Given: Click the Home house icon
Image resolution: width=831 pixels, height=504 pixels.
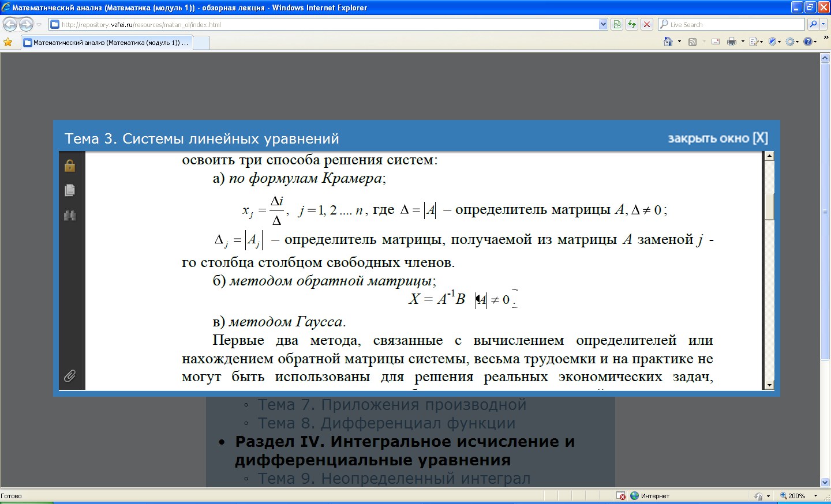Looking at the screenshot, I should click(668, 42).
